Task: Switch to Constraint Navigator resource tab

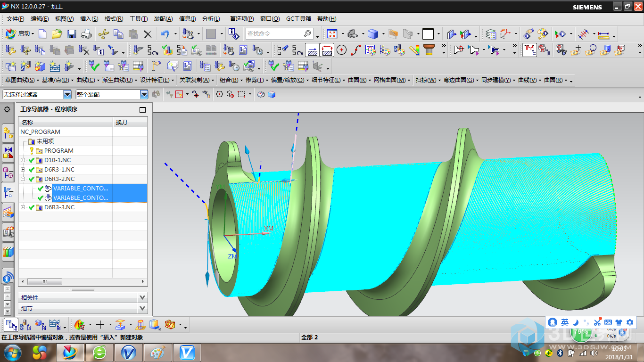Action: click(8, 152)
